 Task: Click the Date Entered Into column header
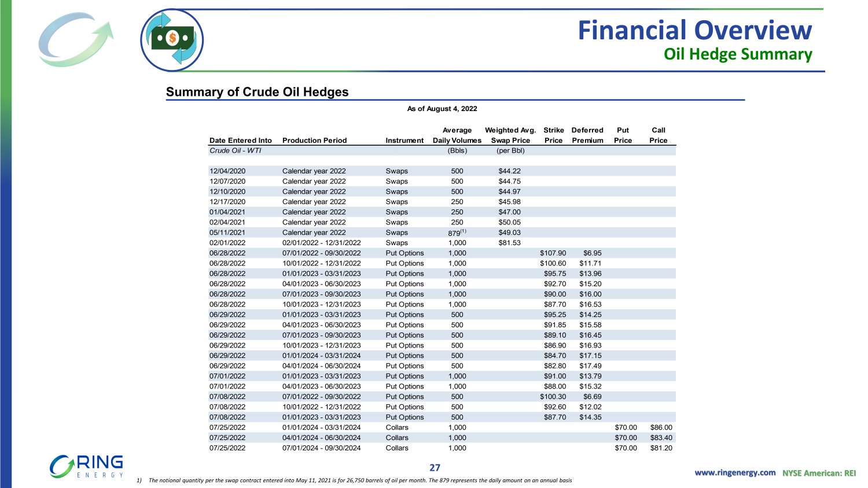pos(240,141)
